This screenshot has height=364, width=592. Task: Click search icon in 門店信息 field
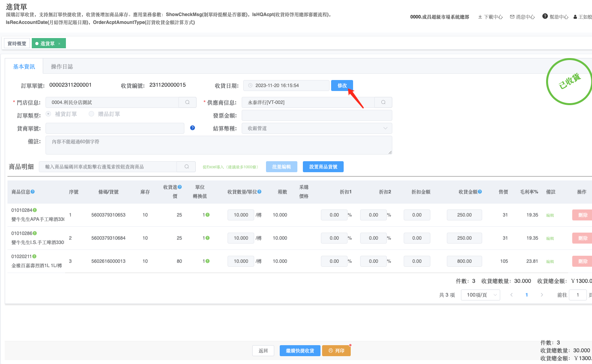tap(188, 102)
